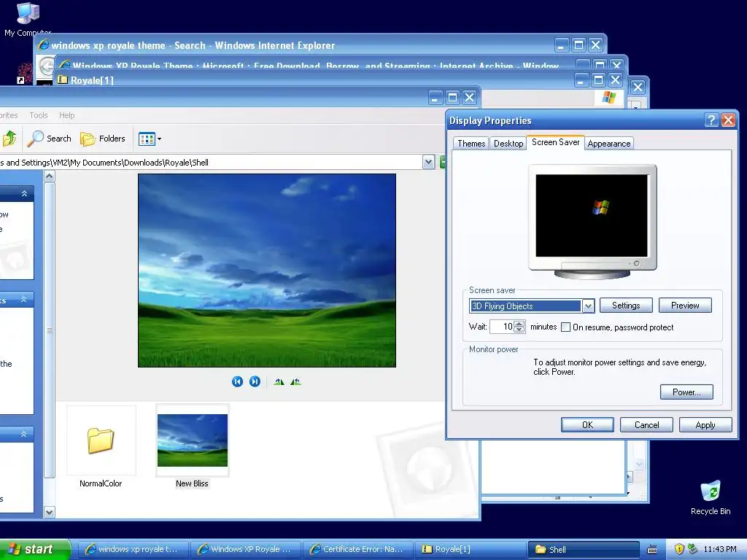
Task: Show next image in filmstrip
Action: pyautogui.click(x=255, y=381)
